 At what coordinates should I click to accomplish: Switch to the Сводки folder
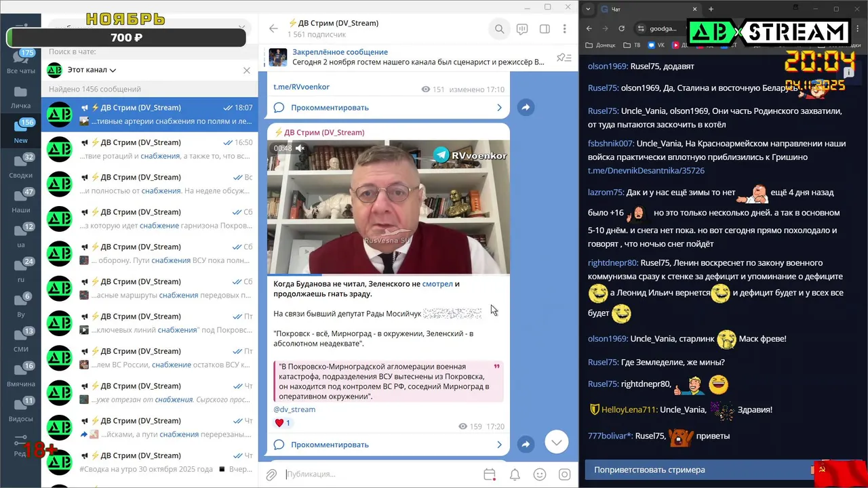tap(21, 166)
